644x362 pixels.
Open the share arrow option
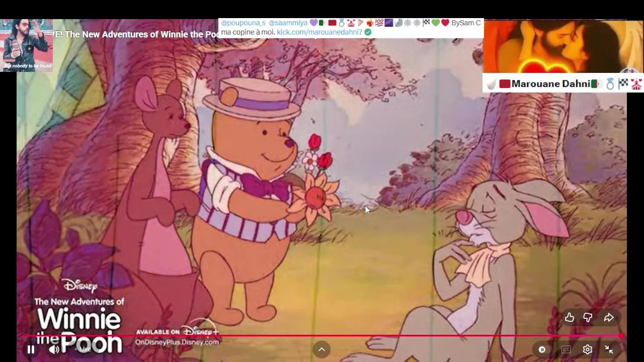tap(609, 317)
